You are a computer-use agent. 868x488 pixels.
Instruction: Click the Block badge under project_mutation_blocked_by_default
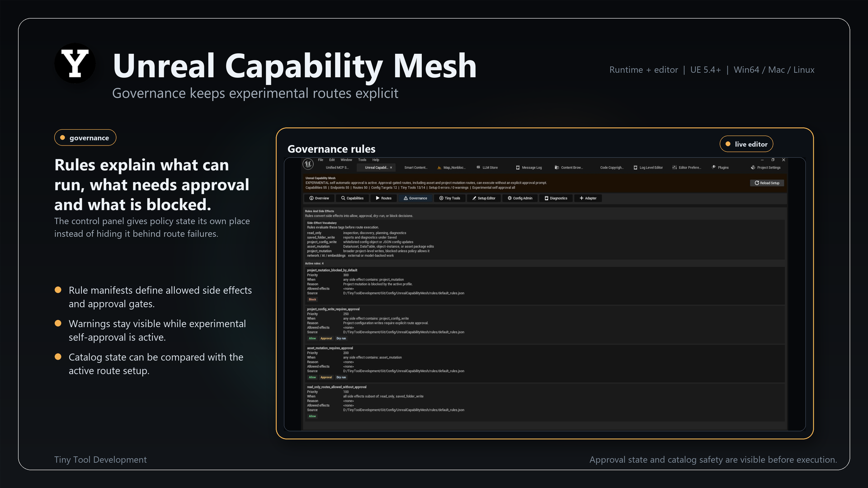[312, 300]
